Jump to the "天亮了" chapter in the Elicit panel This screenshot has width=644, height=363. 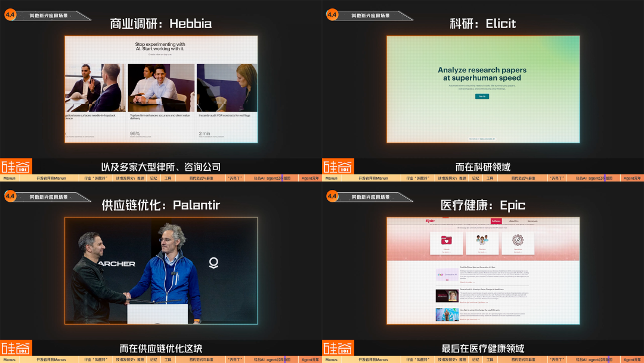pyautogui.click(x=558, y=178)
